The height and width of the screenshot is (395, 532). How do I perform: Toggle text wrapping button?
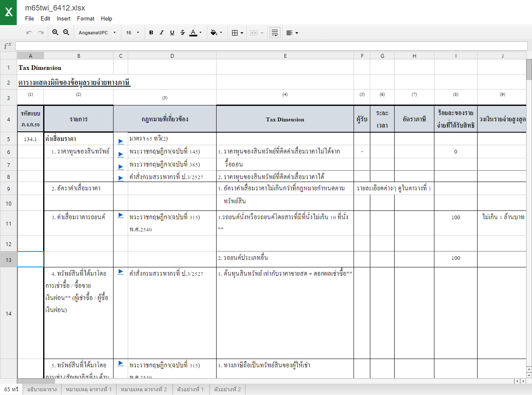click(x=275, y=33)
